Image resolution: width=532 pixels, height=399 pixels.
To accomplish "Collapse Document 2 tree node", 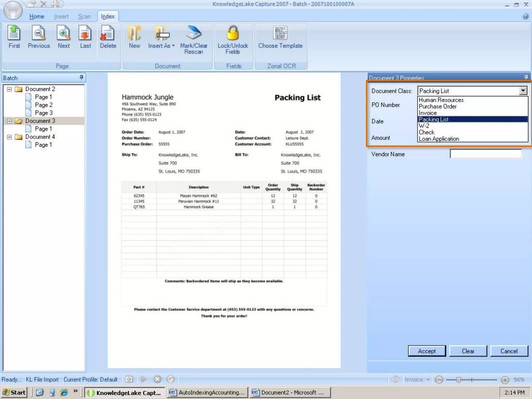I will (x=9, y=89).
